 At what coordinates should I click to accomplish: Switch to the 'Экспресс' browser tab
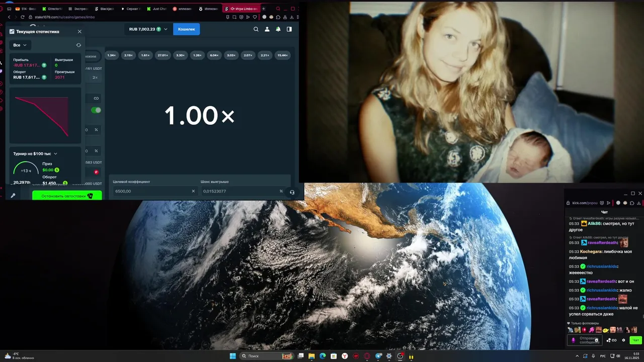pos(78,9)
